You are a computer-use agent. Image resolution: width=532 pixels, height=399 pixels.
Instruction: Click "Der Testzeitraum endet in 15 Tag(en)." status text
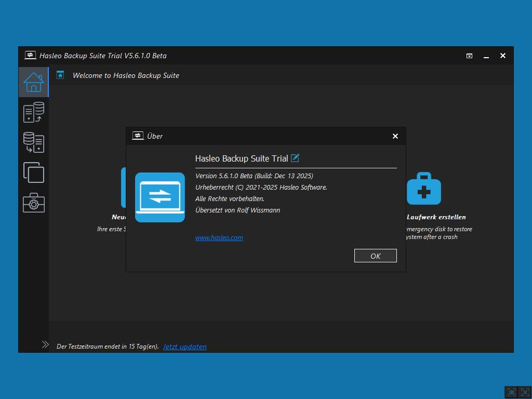coord(108,347)
